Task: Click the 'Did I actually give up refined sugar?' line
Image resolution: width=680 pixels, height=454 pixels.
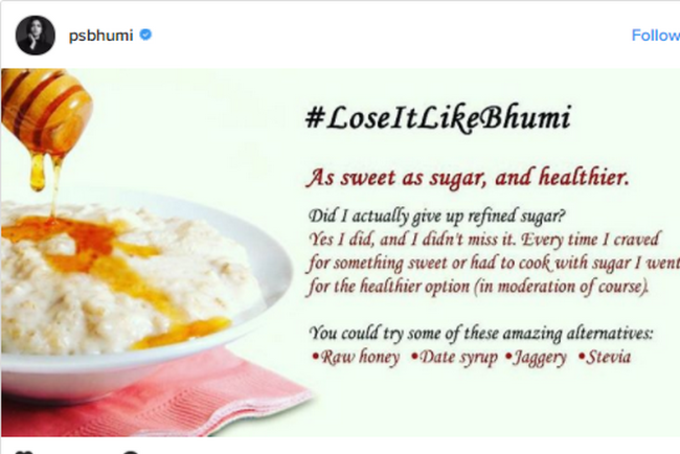Action: 437,216
